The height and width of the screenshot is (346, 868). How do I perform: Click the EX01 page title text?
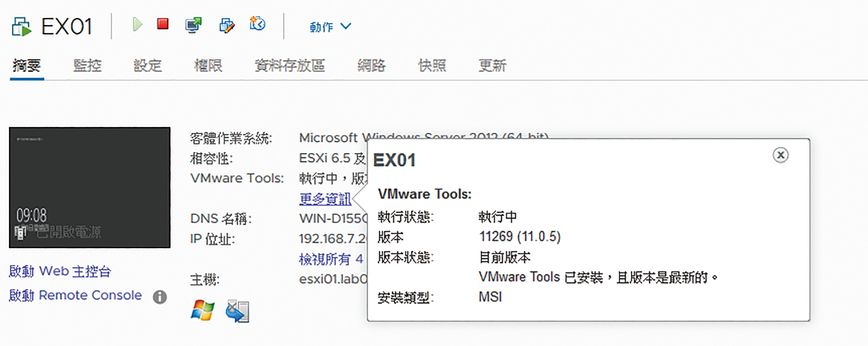66,27
